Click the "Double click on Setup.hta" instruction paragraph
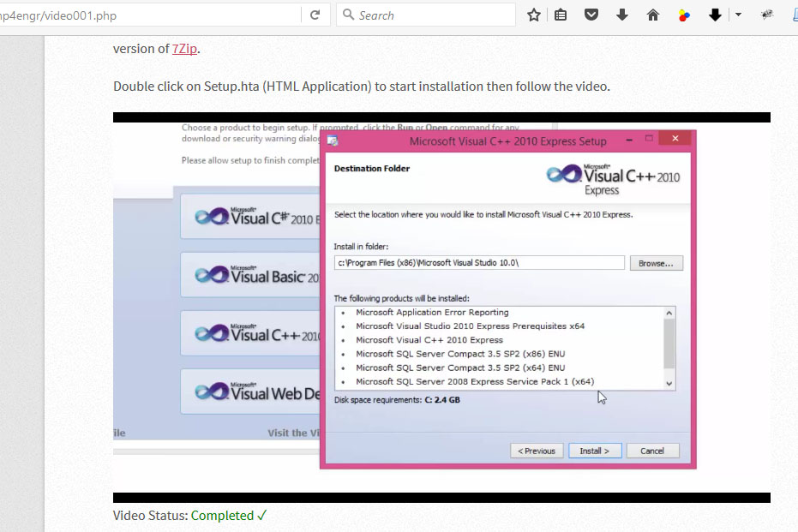This screenshot has height=532, width=798. click(362, 87)
